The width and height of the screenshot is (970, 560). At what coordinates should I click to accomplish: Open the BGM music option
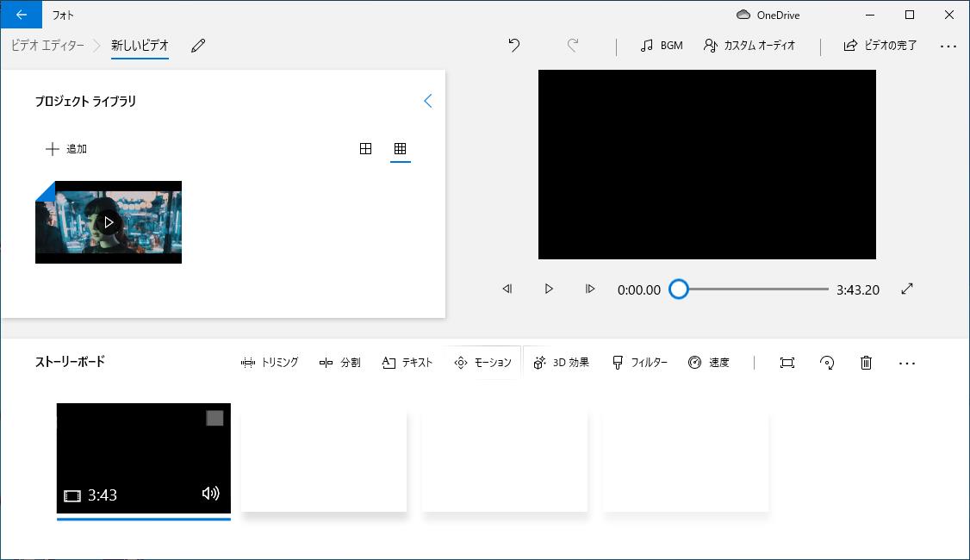662,45
